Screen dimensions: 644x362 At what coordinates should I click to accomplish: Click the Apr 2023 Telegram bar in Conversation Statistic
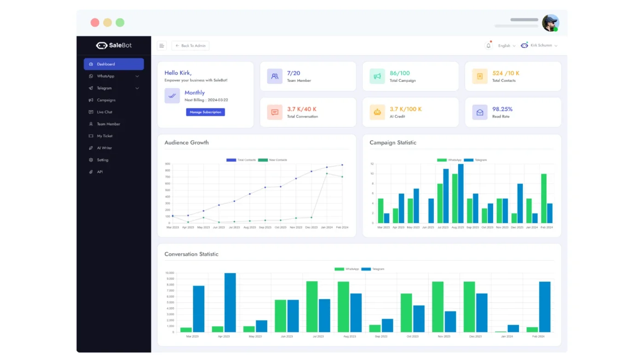230,303
